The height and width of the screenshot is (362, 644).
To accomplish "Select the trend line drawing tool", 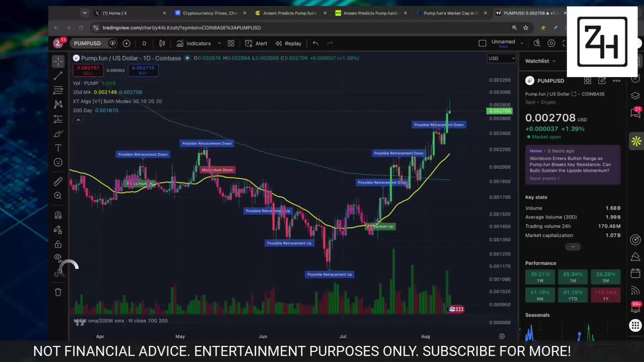I will coord(58,76).
